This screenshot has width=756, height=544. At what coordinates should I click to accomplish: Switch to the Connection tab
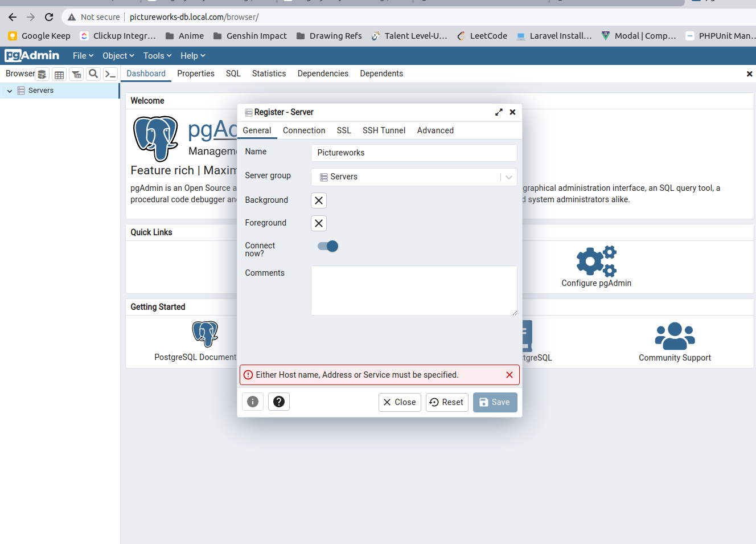[x=304, y=130]
